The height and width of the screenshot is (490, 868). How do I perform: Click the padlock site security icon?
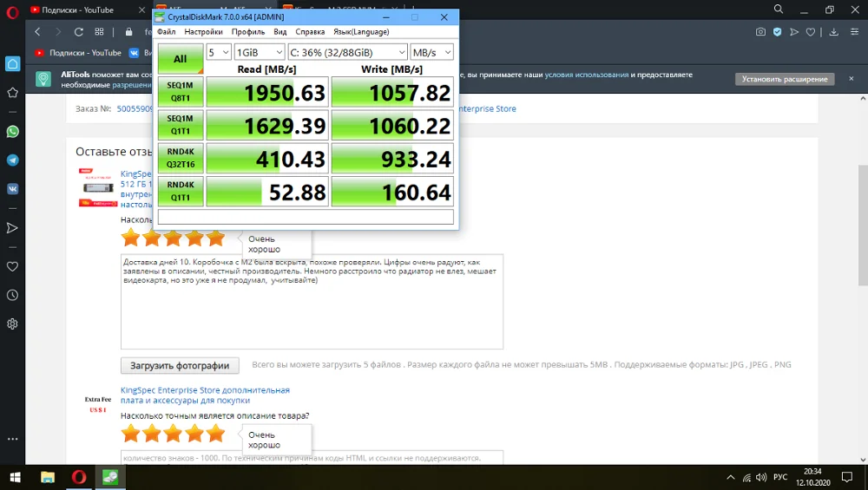pos(129,32)
